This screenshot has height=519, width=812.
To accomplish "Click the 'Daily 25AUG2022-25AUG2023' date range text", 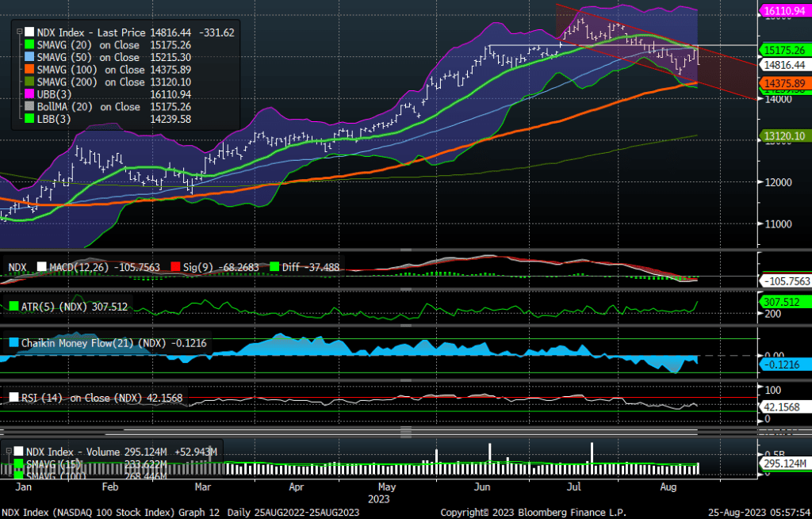I will 293,513.
